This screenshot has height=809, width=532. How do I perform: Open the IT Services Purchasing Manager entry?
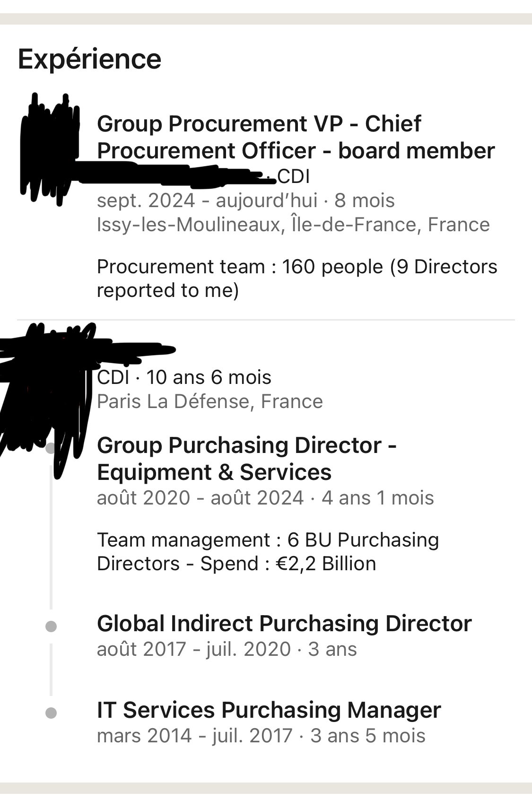[x=269, y=710]
